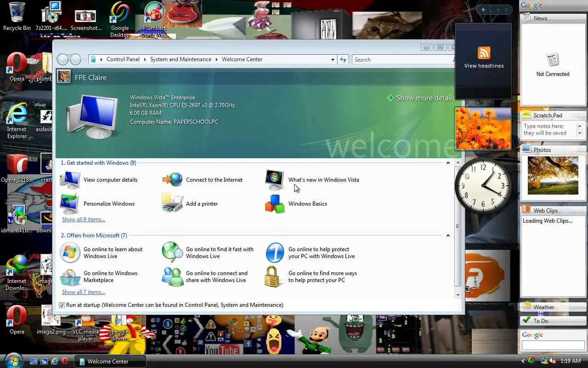Open the Scratch Pad panel header
The height and width of the screenshot is (368, 588).
pos(553,115)
